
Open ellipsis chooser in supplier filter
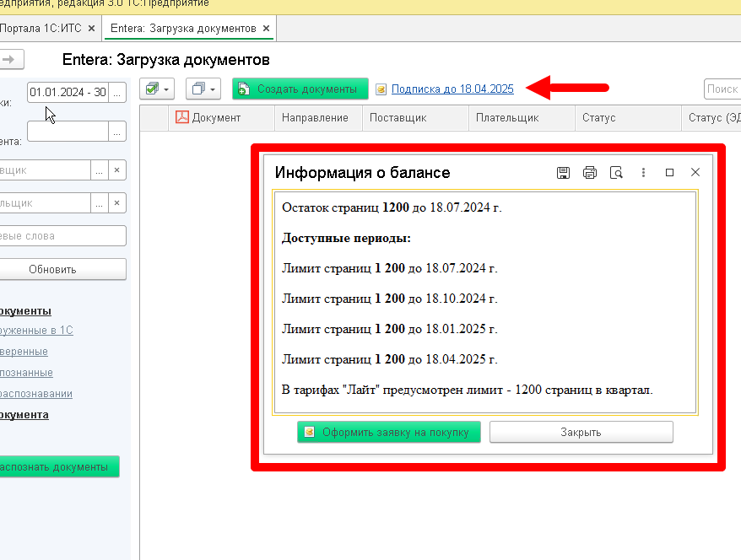click(x=99, y=170)
